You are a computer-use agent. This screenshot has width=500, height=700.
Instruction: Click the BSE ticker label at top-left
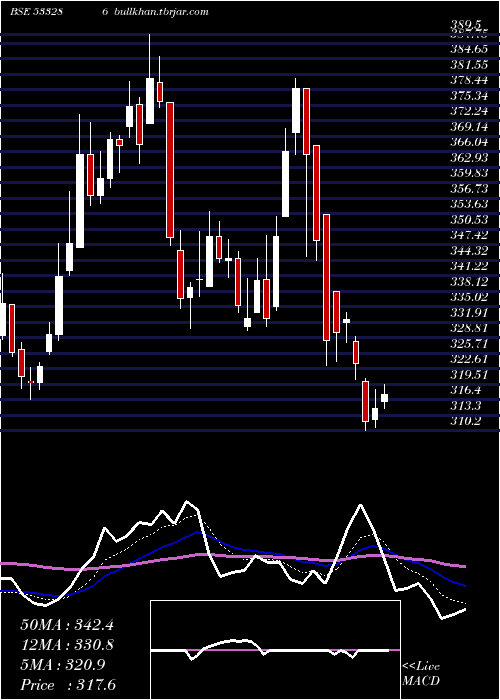(x=36, y=12)
